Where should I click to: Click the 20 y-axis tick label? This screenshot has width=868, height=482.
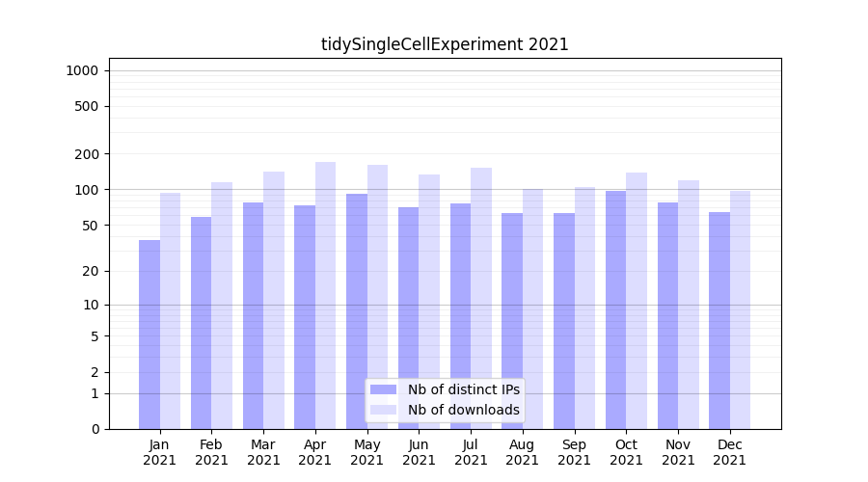coord(91,271)
